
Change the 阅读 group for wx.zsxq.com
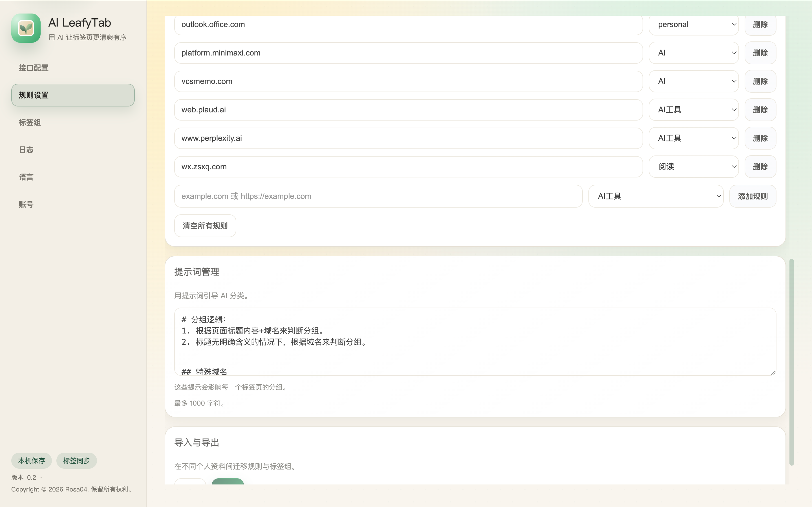pos(694,167)
